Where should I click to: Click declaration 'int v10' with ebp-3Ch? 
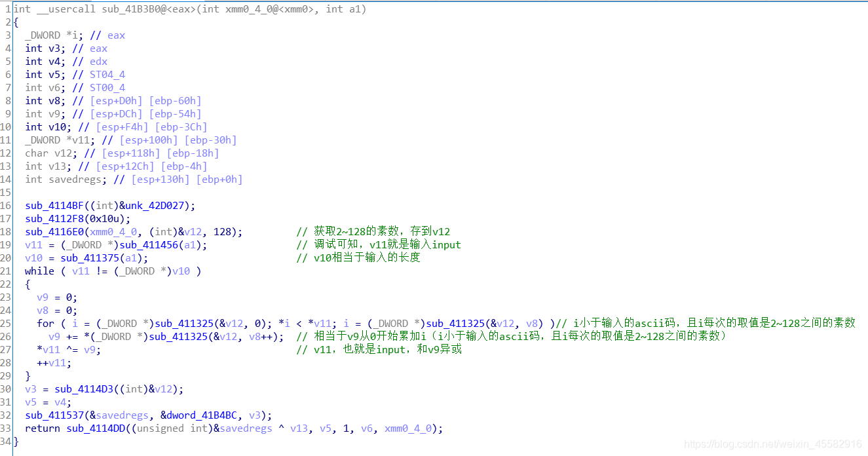coord(116,126)
